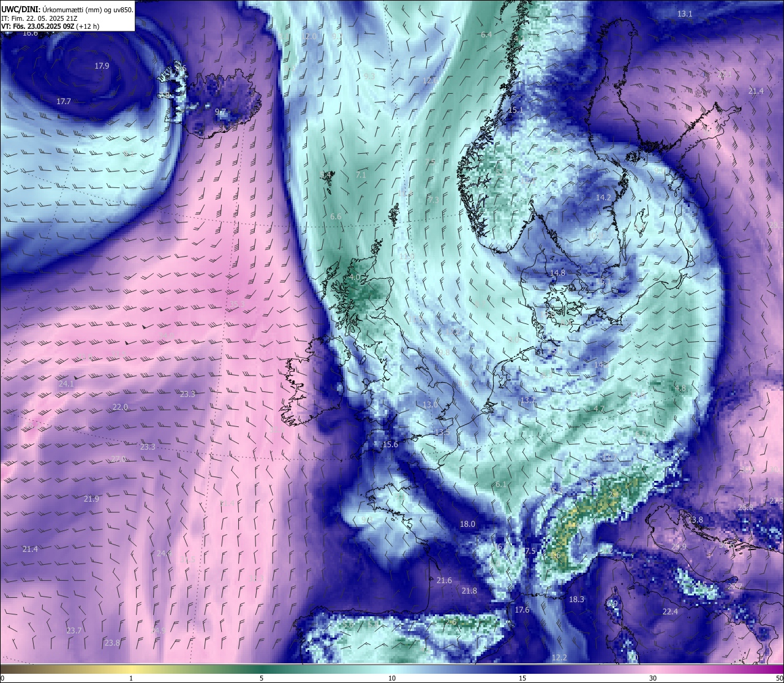Click the 9.7 value over Iceland
The image size is (784, 683).
coord(220,112)
